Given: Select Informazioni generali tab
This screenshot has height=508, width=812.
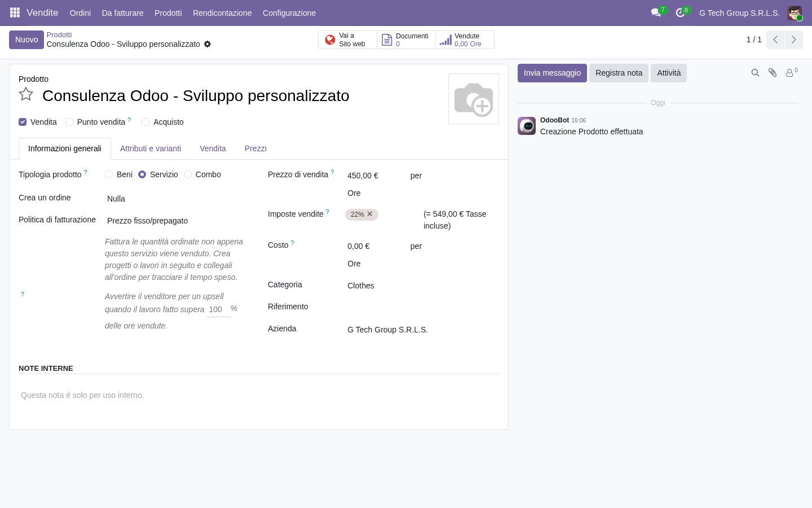Looking at the screenshot, I should 65,148.
